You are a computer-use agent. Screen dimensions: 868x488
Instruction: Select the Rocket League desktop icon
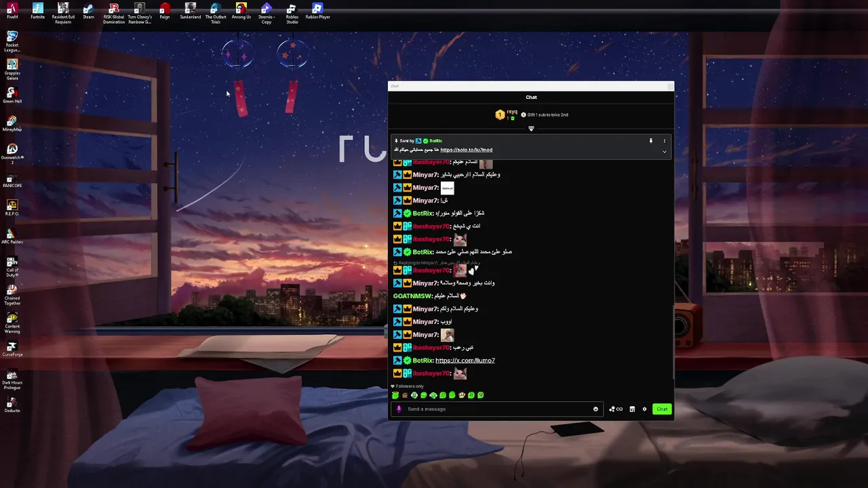click(x=12, y=41)
